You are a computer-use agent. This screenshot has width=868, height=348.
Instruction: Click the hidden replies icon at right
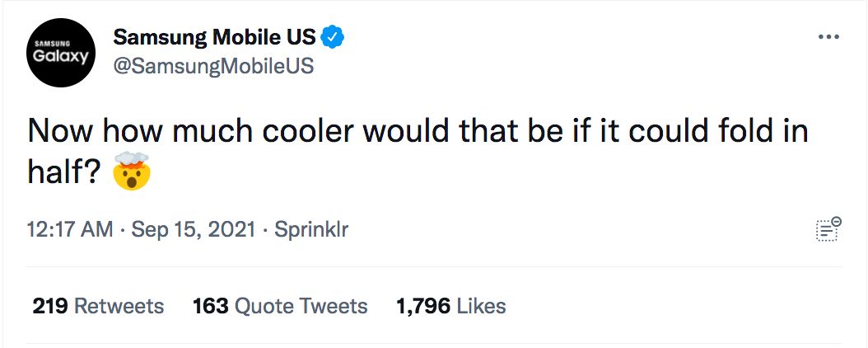(828, 229)
